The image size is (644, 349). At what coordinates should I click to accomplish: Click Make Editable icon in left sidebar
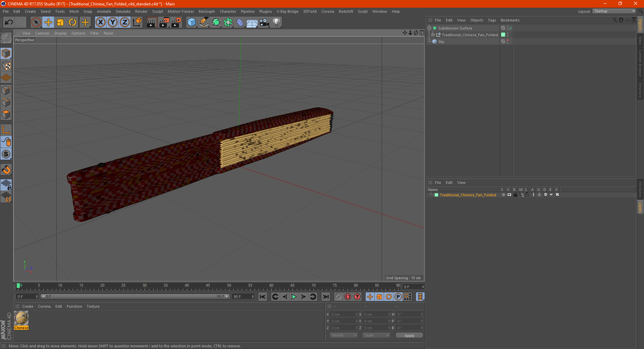[x=6, y=38]
